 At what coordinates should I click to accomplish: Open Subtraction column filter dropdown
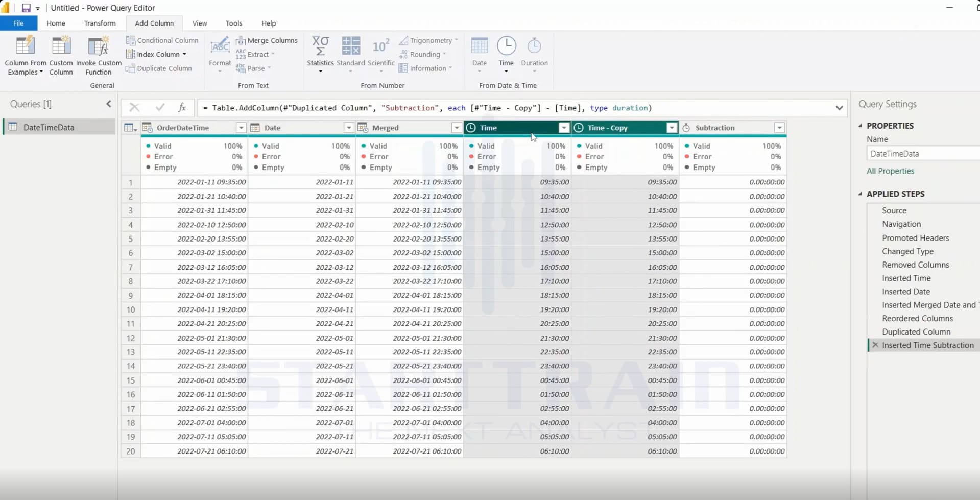tap(779, 128)
